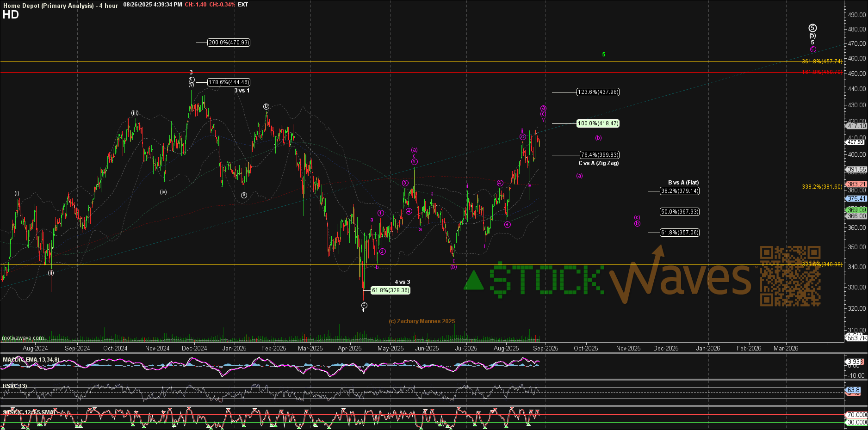Screen dimensions: 868x430
Task: Select the orange 338.2%(381.60) level label
Action: (822, 187)
